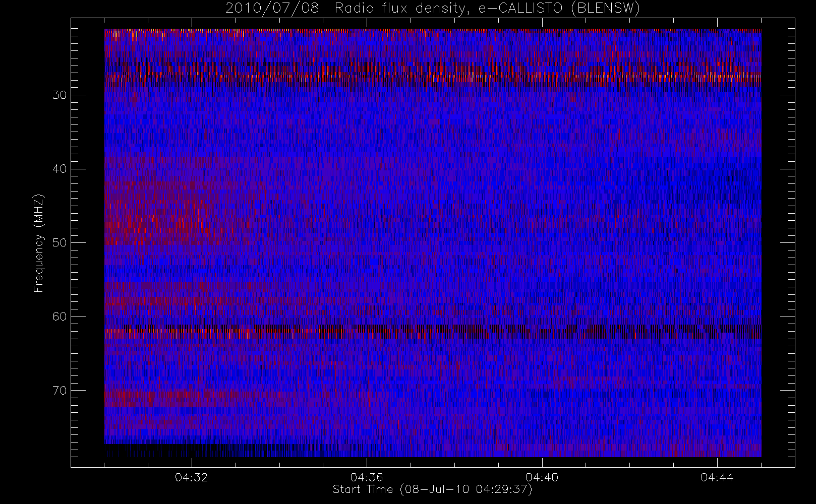Click the 04:36 time tick label
Viewport: 816px width, 504px height.
click(367, 477)
